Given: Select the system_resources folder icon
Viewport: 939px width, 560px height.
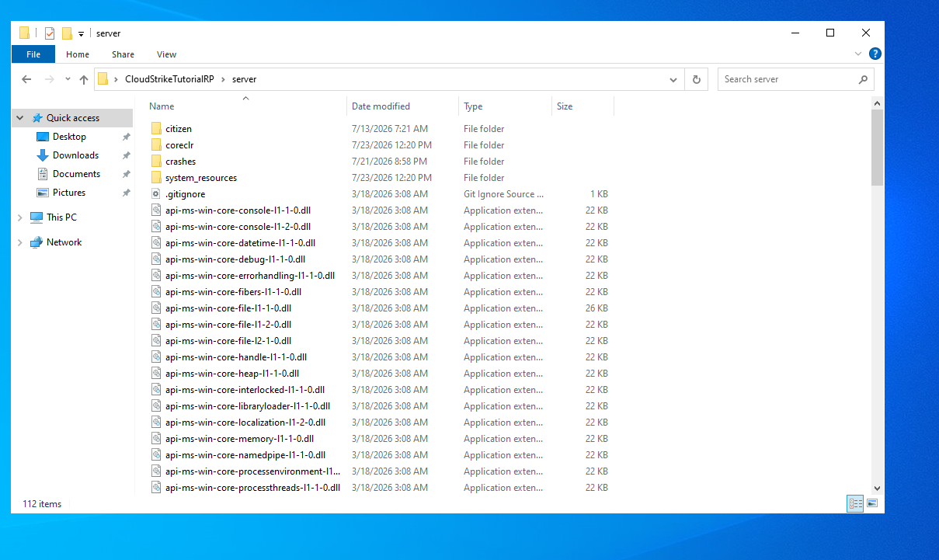Looking at the screenshot, I should [155, 178].
